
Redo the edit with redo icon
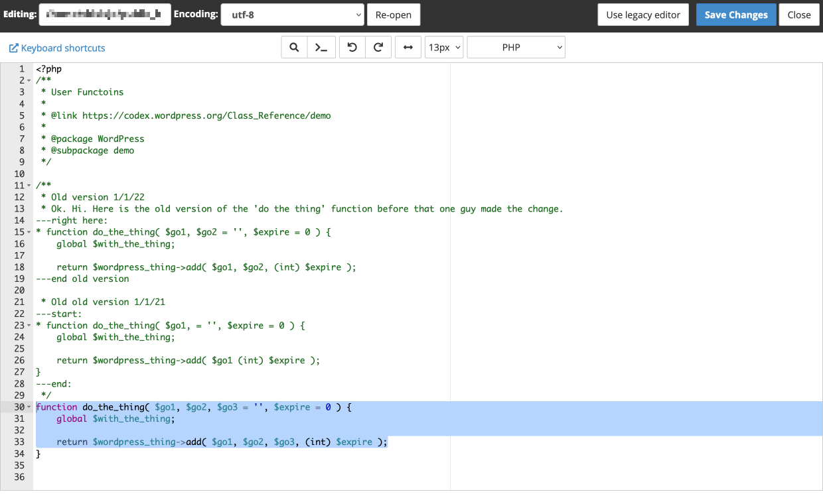click(378, 48)
